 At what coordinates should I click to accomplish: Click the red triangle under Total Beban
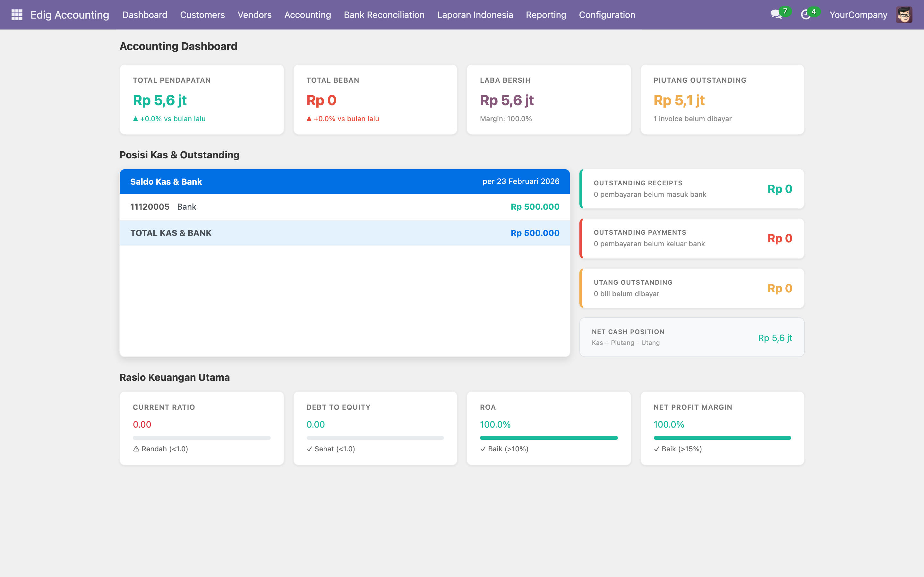(x=309, y=119)
